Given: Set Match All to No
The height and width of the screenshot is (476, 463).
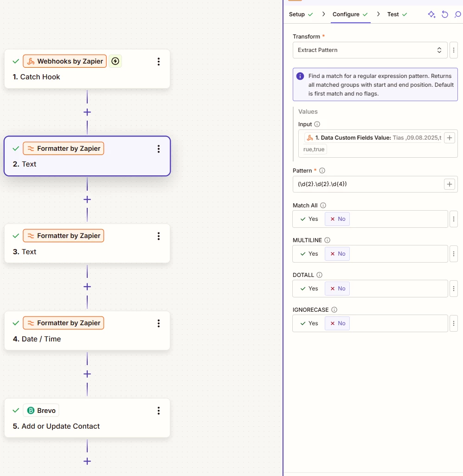Looking at the screenshot, I should click(x=337, y=219).
